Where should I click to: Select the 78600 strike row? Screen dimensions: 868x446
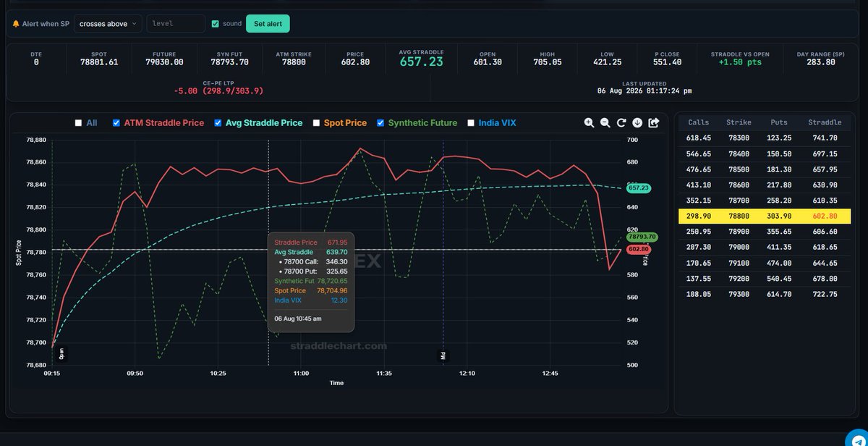click(765, 185)
